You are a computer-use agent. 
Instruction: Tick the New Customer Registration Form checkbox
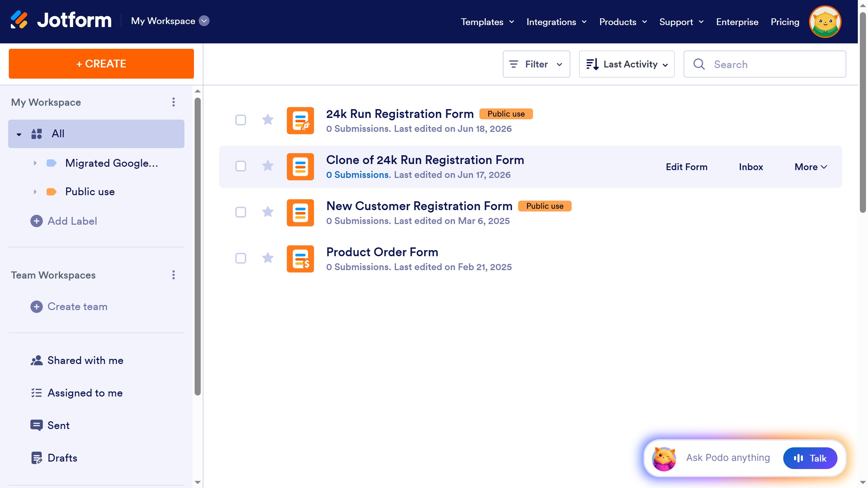[241, 212]
